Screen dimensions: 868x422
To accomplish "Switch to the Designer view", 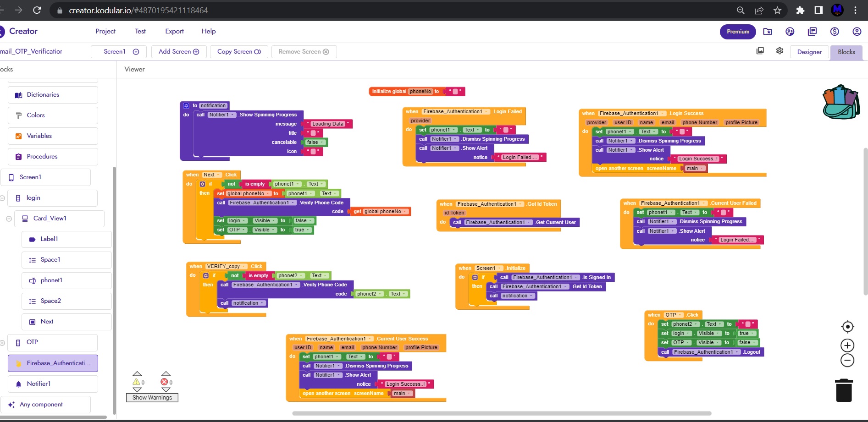I will point(809,52).
